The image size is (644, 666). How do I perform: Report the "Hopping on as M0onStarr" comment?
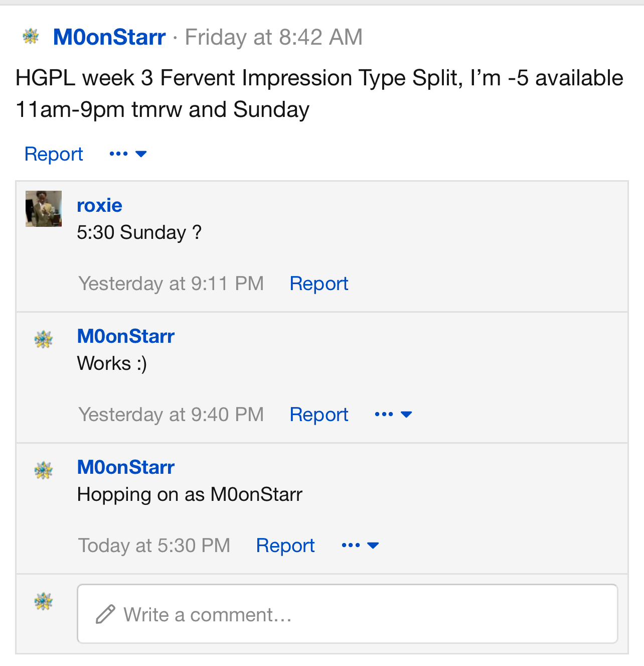click(285, 546)
